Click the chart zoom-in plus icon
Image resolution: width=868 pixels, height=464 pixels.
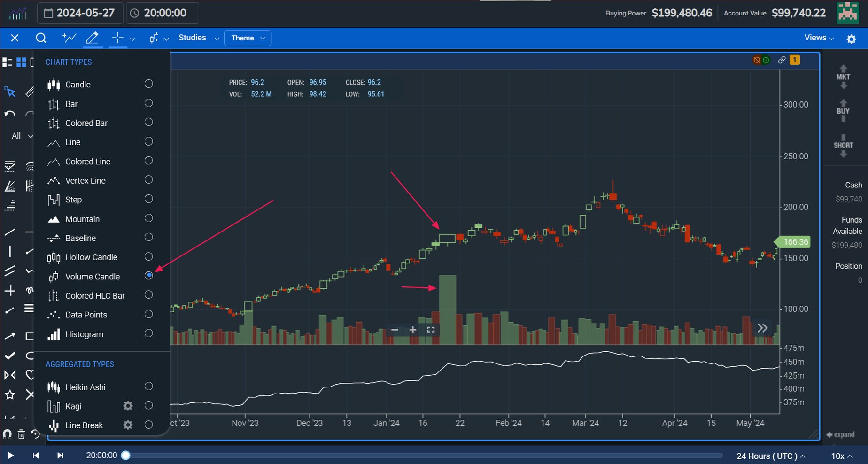tap(413, 330)
